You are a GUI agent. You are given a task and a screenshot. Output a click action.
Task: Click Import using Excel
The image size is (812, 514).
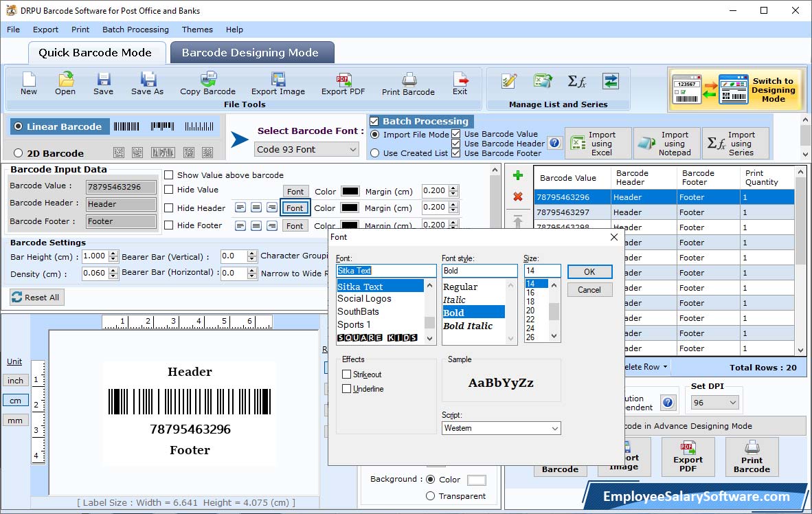point(598,143)
